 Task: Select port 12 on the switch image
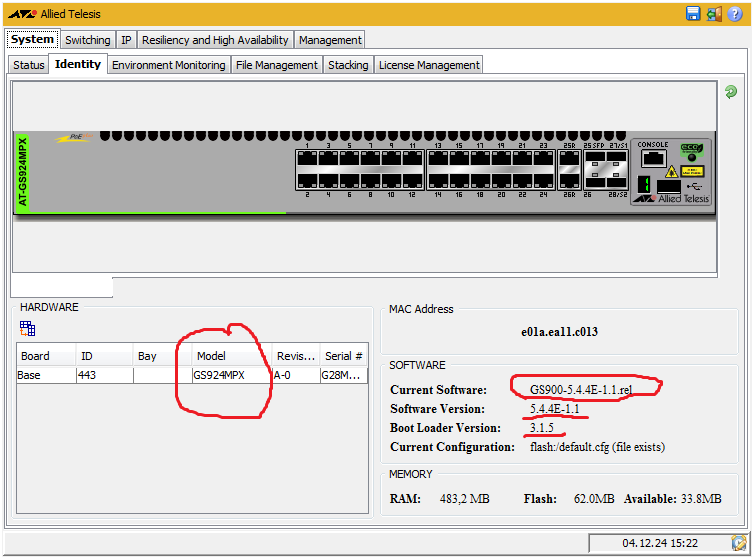coord(413,181)
